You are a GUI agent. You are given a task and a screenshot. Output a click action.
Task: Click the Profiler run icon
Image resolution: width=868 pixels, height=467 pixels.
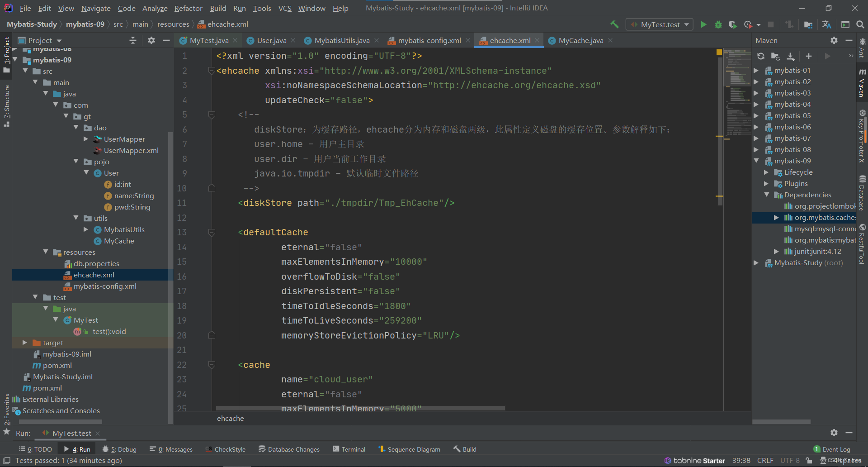click(x=748, y=24)
